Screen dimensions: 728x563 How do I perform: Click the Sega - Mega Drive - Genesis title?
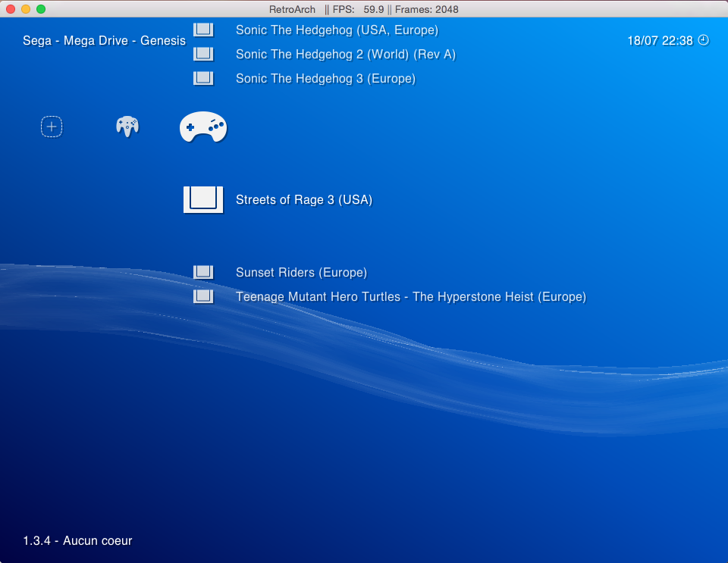click(x=104, y=41)
